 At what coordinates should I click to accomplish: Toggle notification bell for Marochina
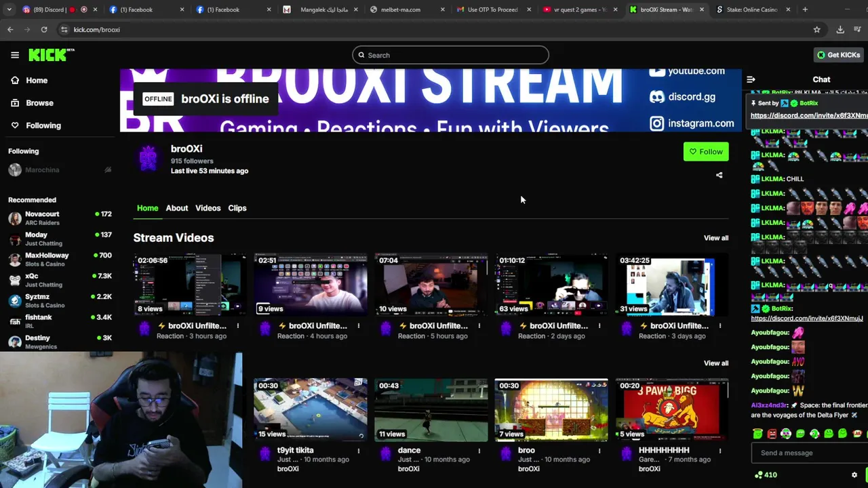tap(108, 170)
